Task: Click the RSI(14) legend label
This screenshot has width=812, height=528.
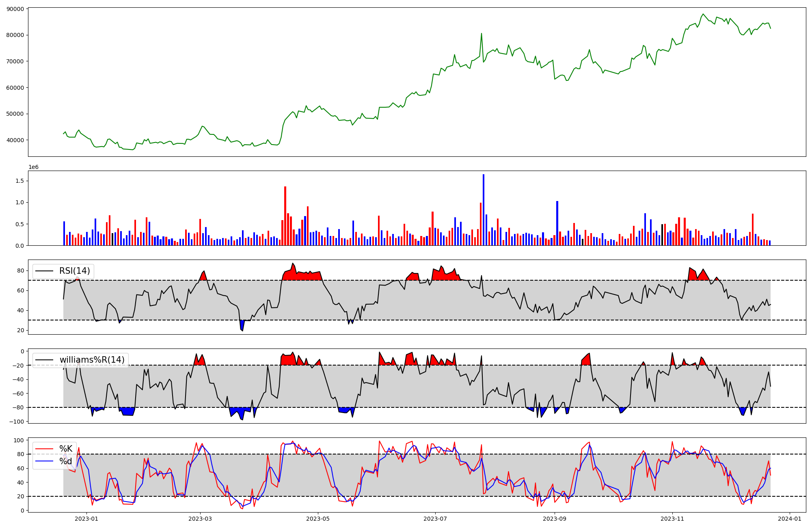Action: coord(74,271)
